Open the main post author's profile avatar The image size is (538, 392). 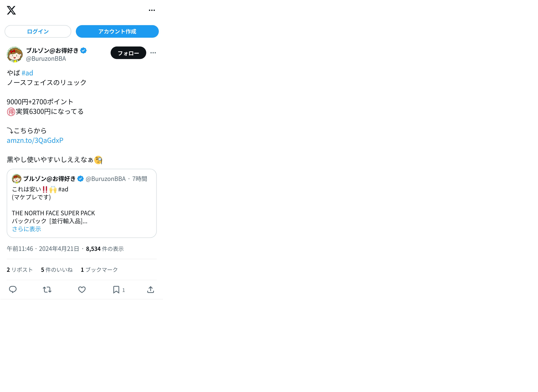coord(15,54)
